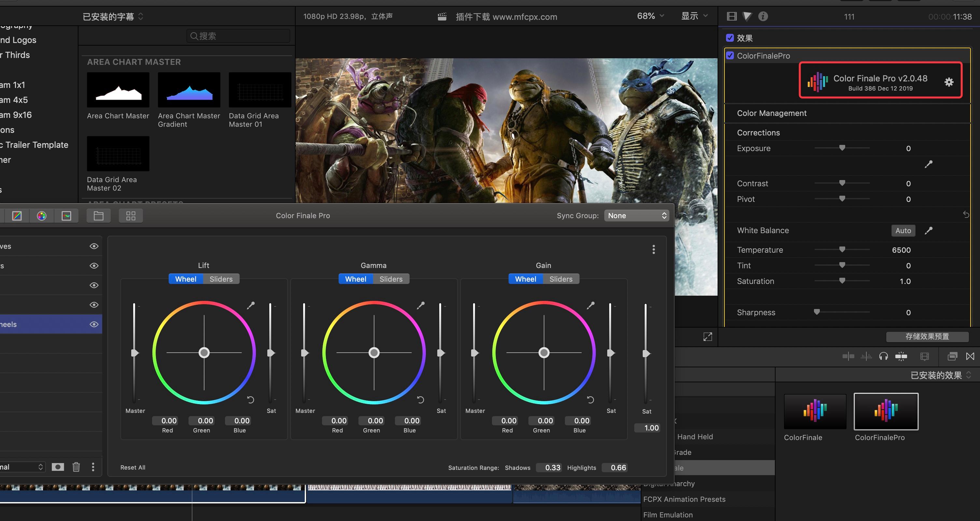
Task: Toggle the ColorFinalePro effect checkbox
Action: [731, 55]
